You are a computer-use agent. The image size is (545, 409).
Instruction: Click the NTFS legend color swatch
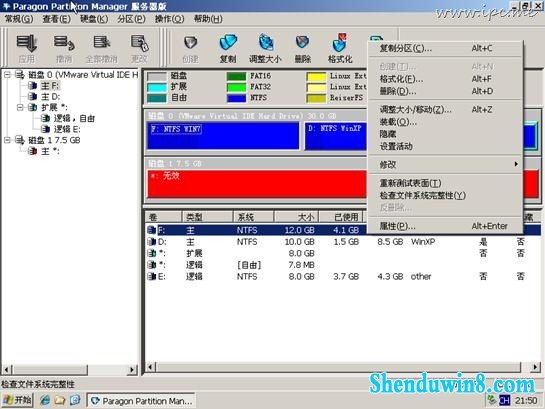point(236,98)
